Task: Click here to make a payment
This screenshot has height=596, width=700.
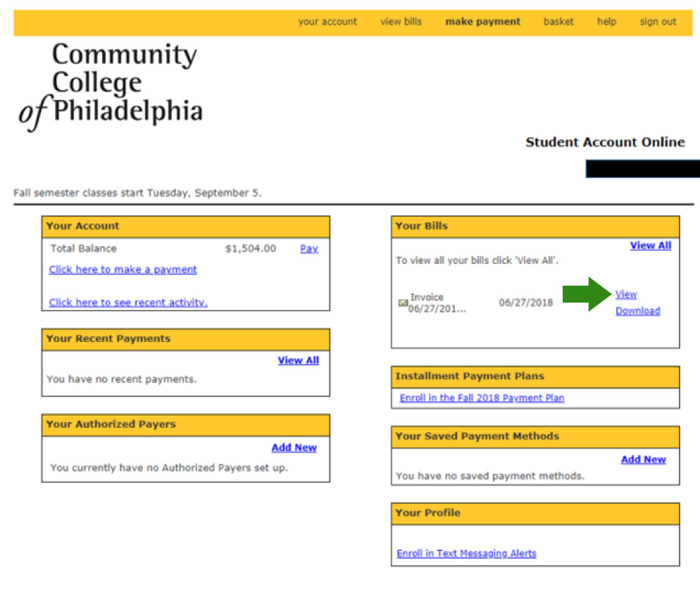Action: pyautogui.click(x=123, y=270)
